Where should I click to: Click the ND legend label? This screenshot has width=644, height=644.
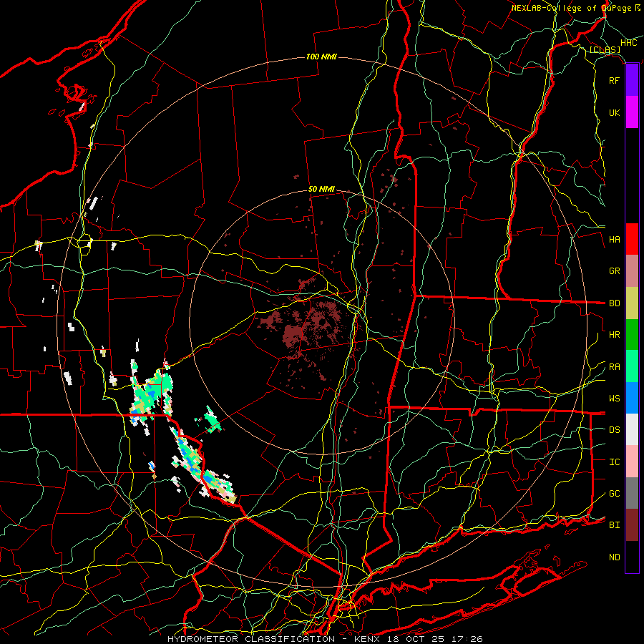point(614,557)
